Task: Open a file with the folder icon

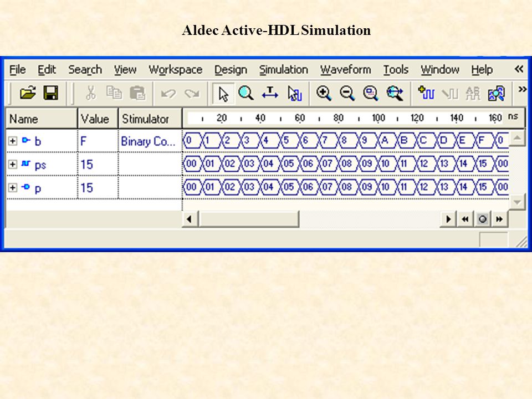Action: pos(28,93)
